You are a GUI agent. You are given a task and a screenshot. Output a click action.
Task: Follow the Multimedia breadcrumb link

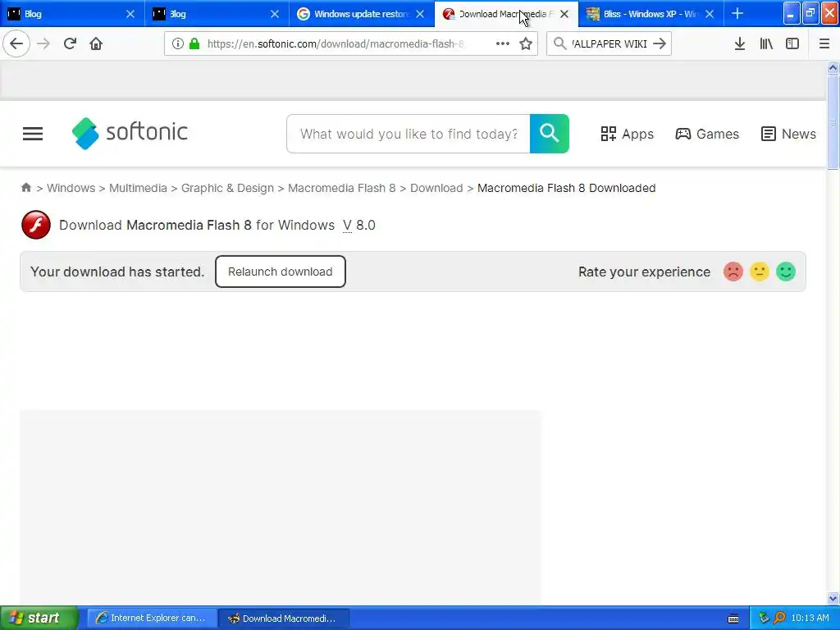click(x=138, y=188)
